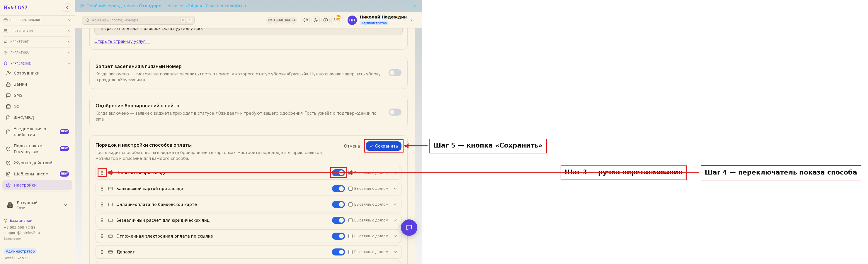Click card icon of Банковской картой при заезде
868x264 pixels.
click(110, 189)
